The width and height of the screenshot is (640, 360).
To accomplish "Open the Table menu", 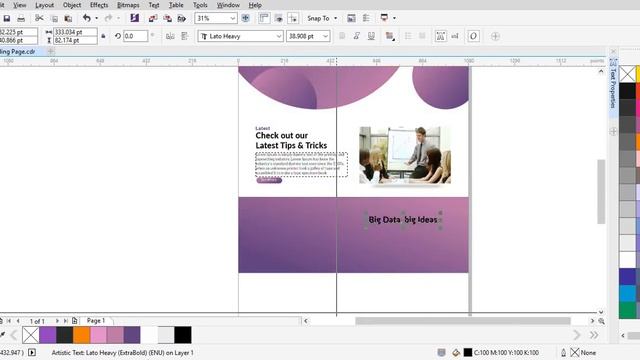I will coord(176,5).
